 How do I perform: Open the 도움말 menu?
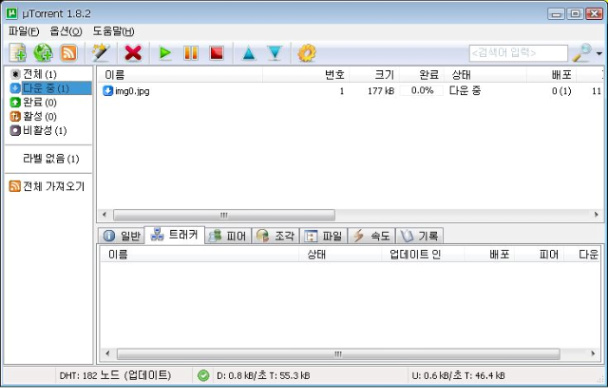[113, 31]
